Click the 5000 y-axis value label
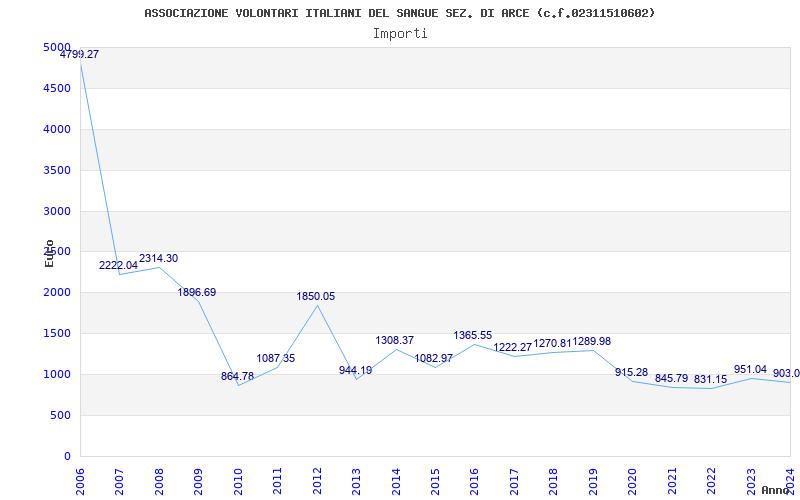800x500 pixels. pyautogui.click(x=57, y=48)
